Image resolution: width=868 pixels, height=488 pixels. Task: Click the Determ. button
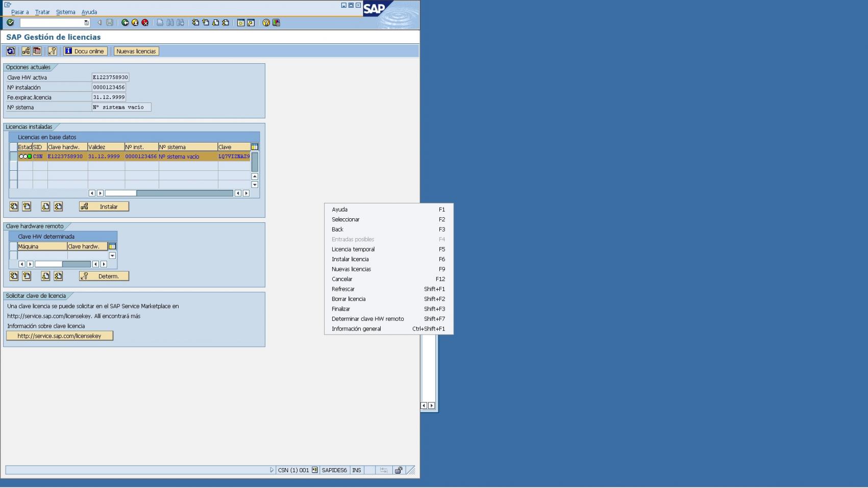point(104,276)
